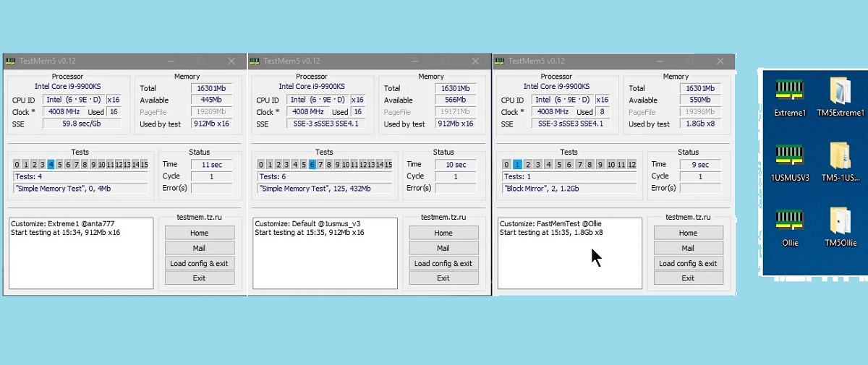868x365 pixels.
Task: Click the 59.8 sec/Gb SSE value
Action: coord(80,124)
